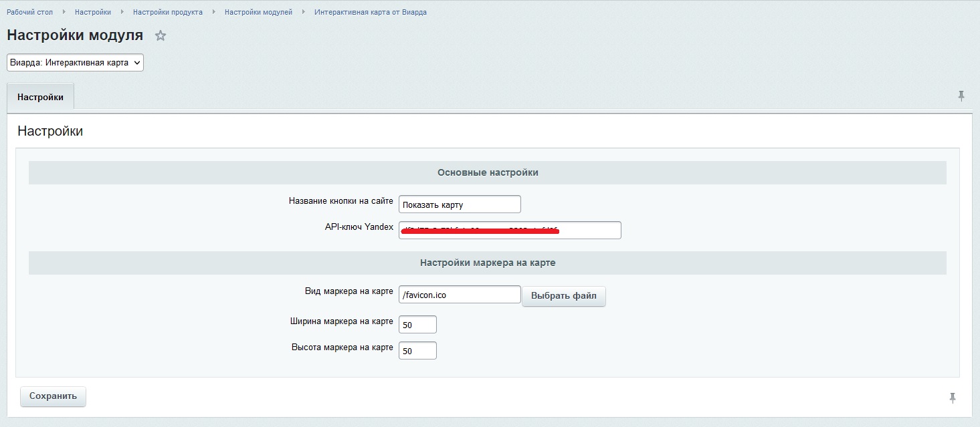Viewport: 980px width, 427px height.
Task: Open the Виарда: Интерактивная карта module dropdown
Action: click(75, 62)
